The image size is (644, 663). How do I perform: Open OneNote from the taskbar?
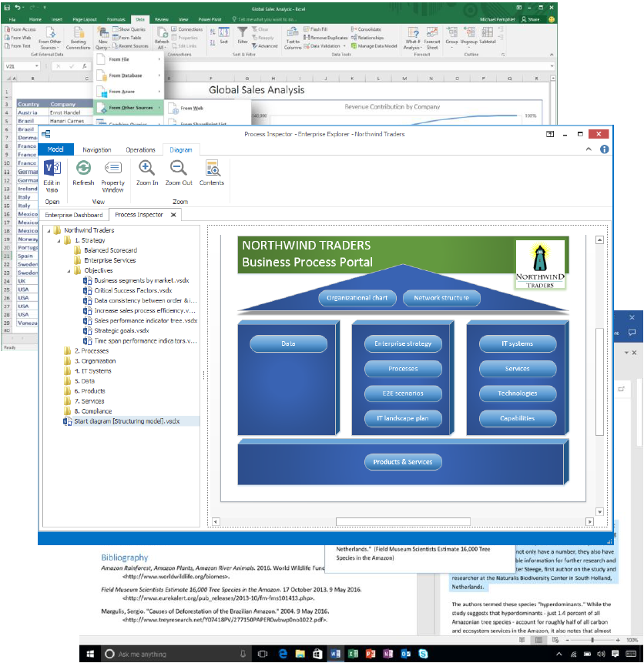[x=388, y=654]
